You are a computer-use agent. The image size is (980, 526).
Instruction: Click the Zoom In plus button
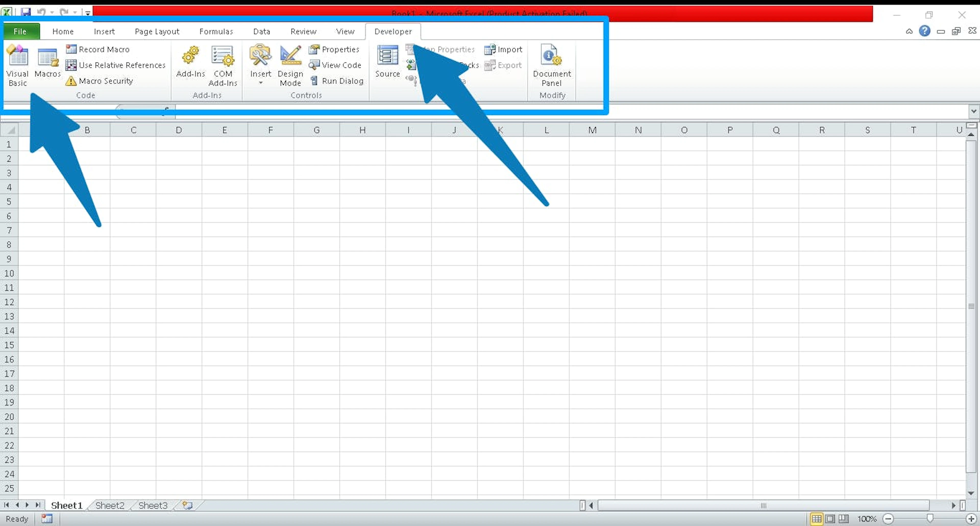coord(971,519)
